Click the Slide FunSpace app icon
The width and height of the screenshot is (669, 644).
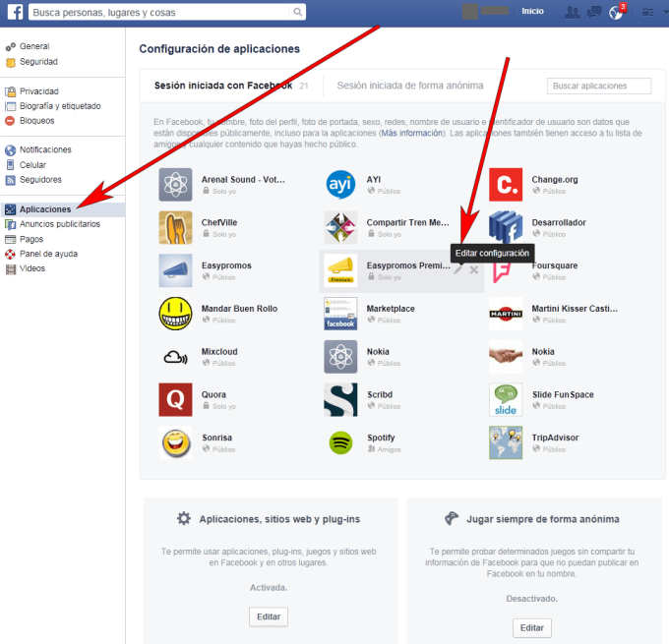506,400
